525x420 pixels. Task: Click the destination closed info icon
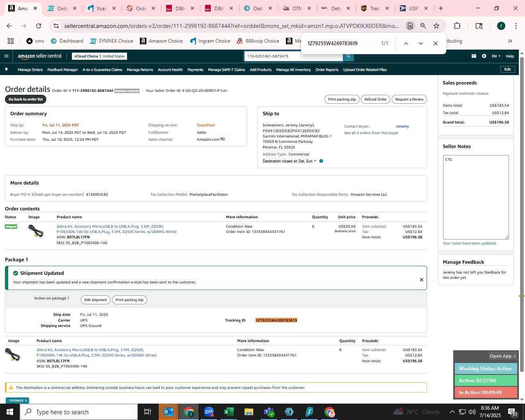(x=321, y=161)
